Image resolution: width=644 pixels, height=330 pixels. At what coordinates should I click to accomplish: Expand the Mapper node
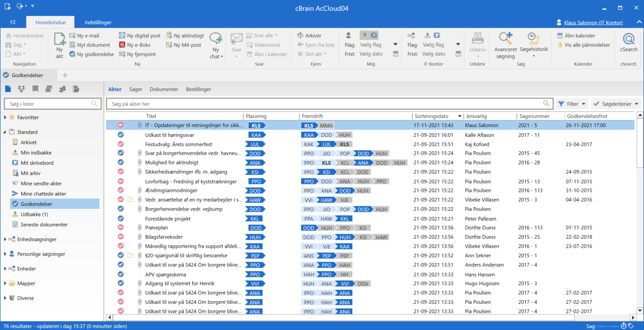[5, 283]
